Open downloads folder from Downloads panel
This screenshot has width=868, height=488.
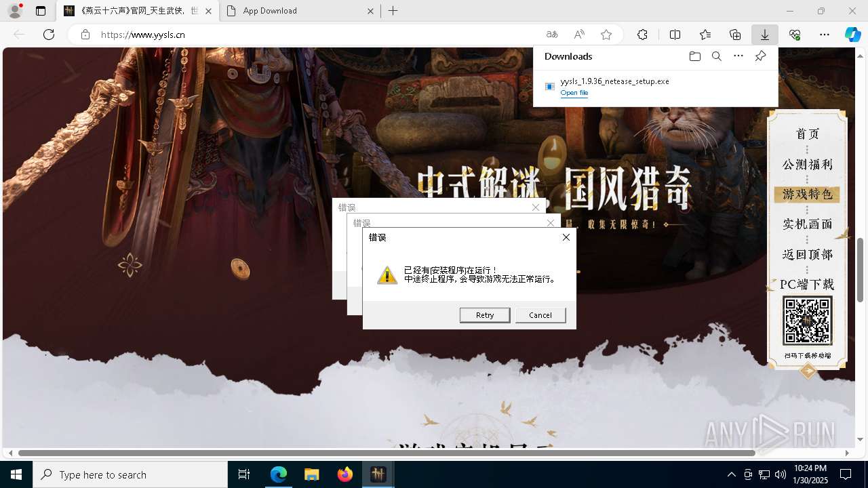pos(694,56)
